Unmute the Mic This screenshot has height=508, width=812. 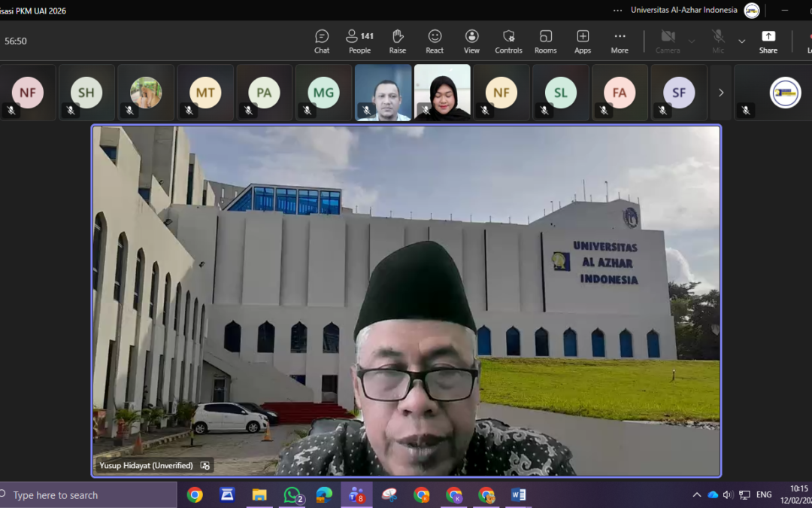[718, 41]
